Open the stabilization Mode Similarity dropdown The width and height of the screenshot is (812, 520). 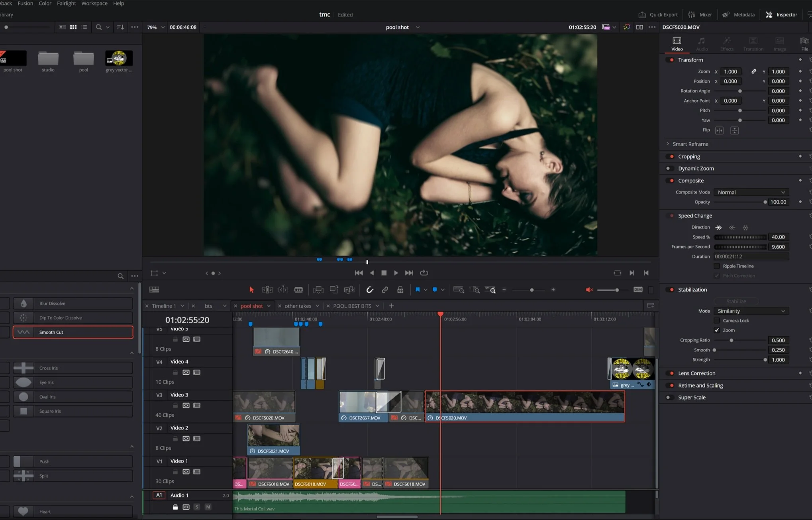coord(751,311)
